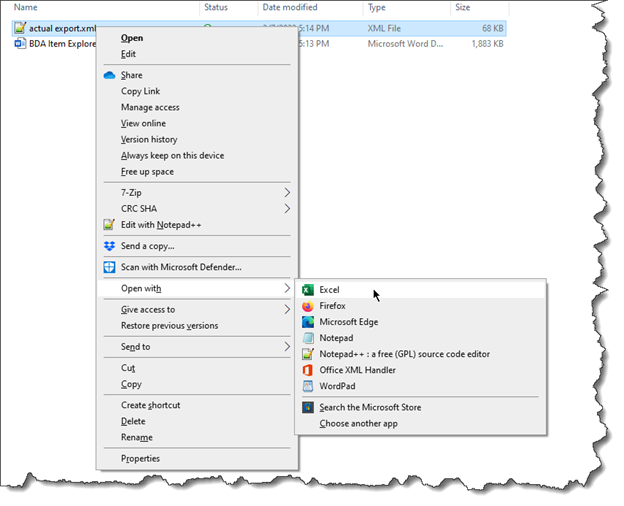Click the Notepad++ icon beside Edit with Notepad++

pos(109,225)
